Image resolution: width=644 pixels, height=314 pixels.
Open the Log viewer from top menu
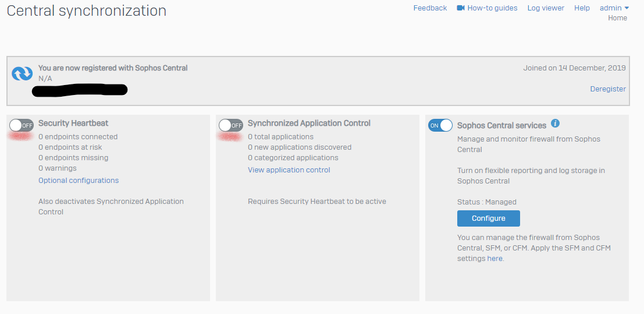point(546,8)
